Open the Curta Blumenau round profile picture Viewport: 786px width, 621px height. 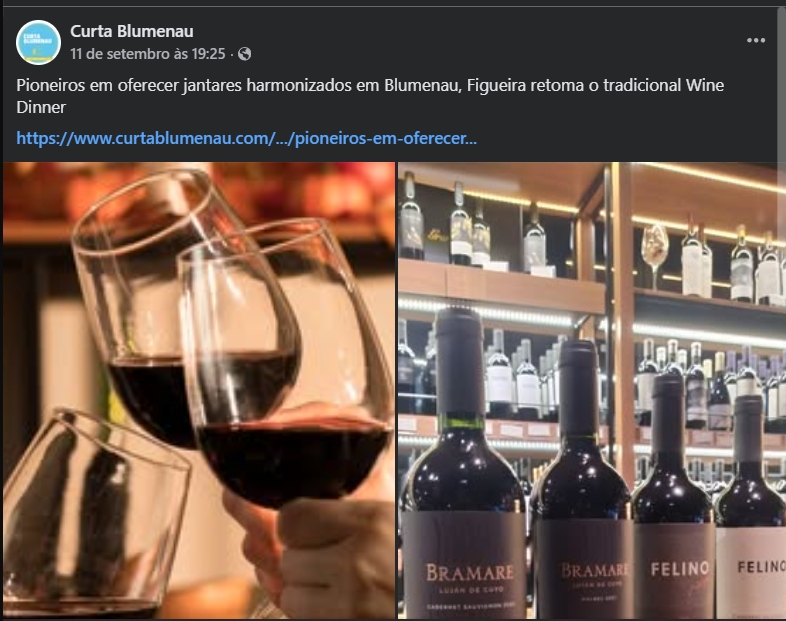click(x=39, y=43)
